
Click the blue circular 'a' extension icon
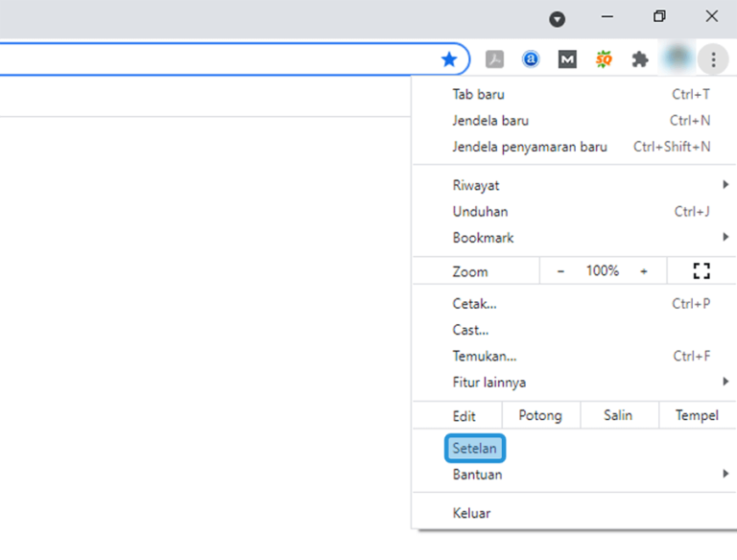pyautogui.click(x=531, y=59)
